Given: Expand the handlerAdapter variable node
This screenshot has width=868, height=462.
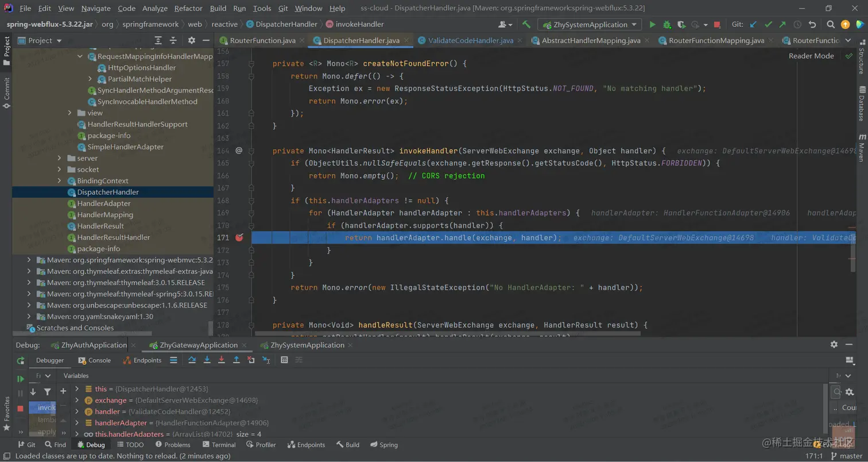Looking at the screenshot, I should [x=76, y=423].
